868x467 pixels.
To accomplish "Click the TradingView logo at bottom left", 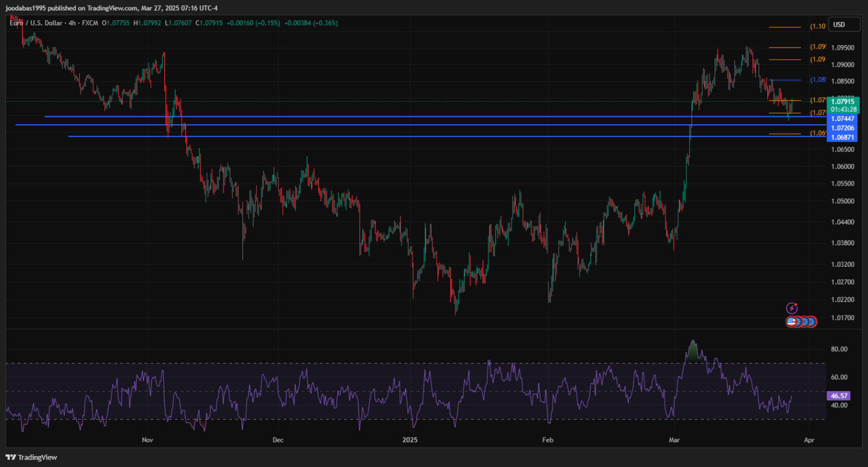I will click(32, 457).
